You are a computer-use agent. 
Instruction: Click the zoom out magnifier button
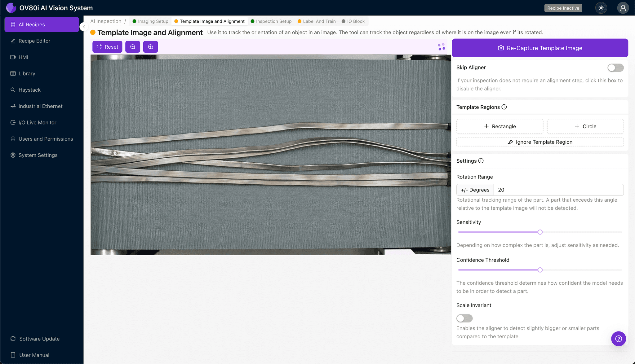pos(133,47)
